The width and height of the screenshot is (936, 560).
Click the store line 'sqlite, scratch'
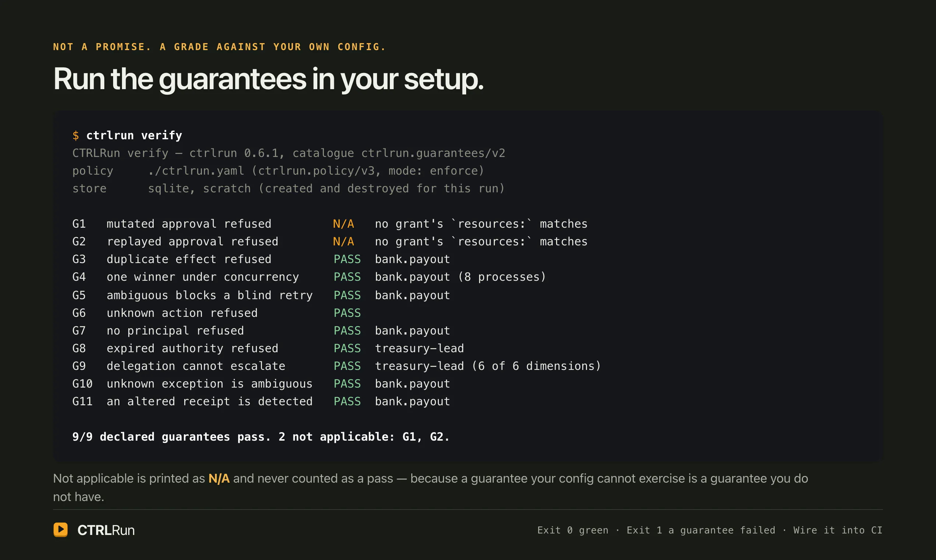(x=288, y=188)
